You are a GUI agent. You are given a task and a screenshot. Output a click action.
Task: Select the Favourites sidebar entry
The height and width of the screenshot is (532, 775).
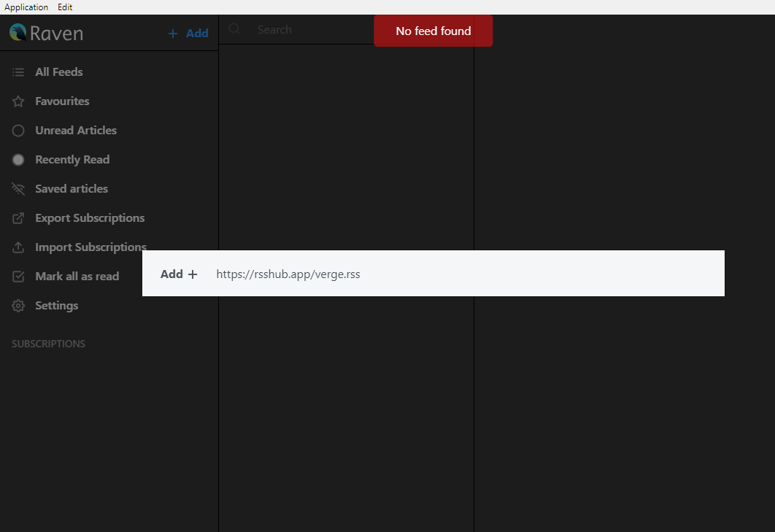(63, 101)
